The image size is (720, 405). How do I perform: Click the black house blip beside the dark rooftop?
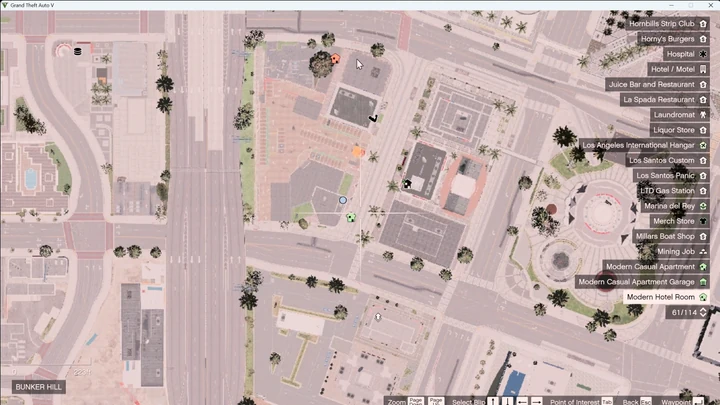click(x=407, y=184)
